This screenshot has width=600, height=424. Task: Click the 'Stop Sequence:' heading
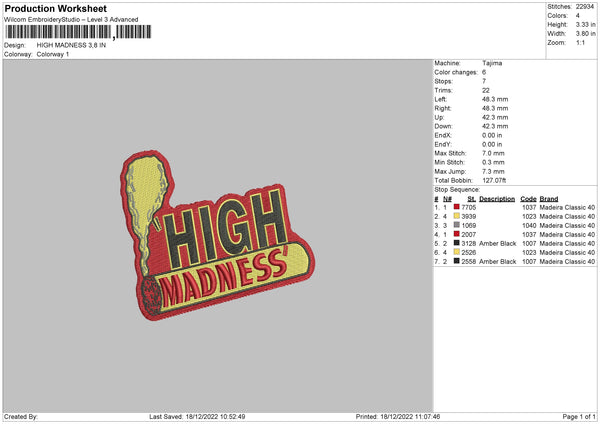pyautogui.click(x=457, y=189)
